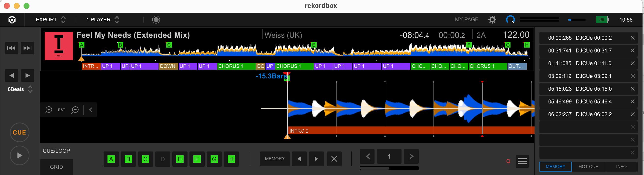The width and height of the screenshot is (644, 175).
Task: Click the INTRO 2 phrase bar
Action: pos(411,131)
